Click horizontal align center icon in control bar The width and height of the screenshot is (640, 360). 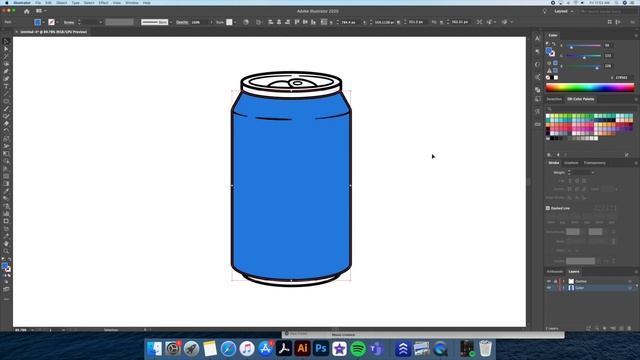(279, 22)
